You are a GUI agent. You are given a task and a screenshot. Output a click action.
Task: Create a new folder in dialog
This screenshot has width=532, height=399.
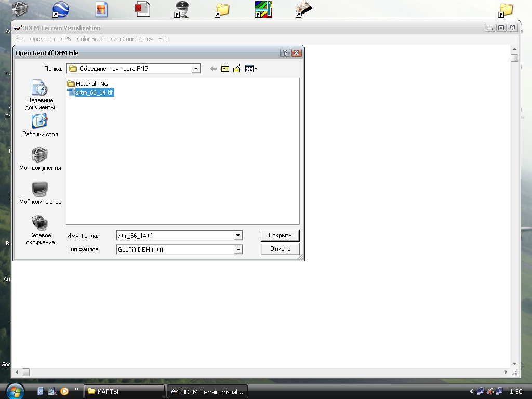[x=237, y=69]
